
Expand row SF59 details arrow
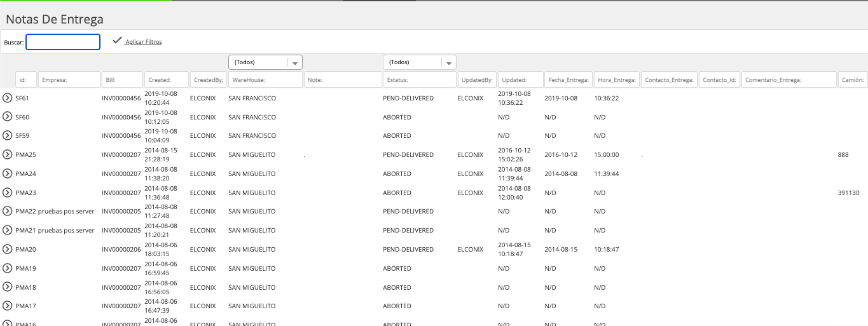click(8, 135)
